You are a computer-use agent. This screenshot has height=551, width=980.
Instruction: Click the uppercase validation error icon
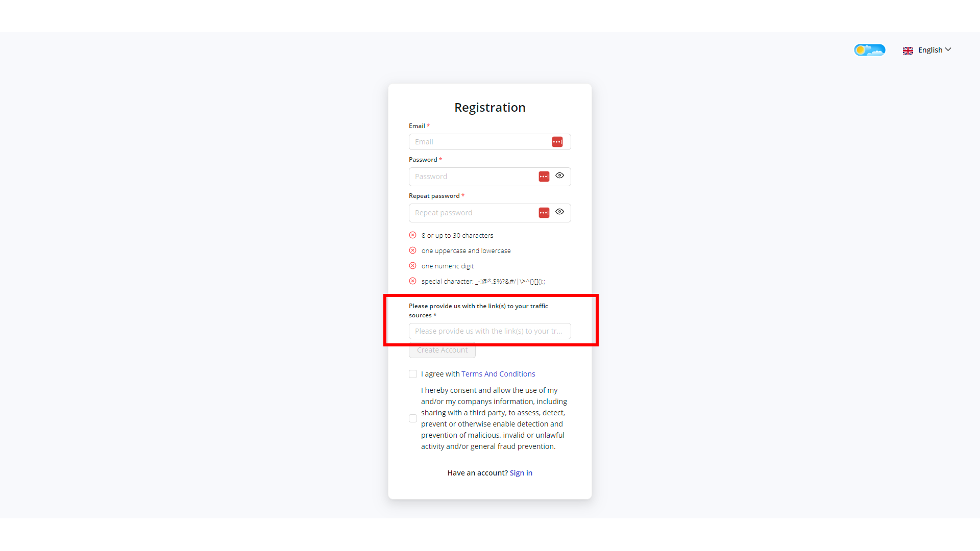tap(412, 251)
